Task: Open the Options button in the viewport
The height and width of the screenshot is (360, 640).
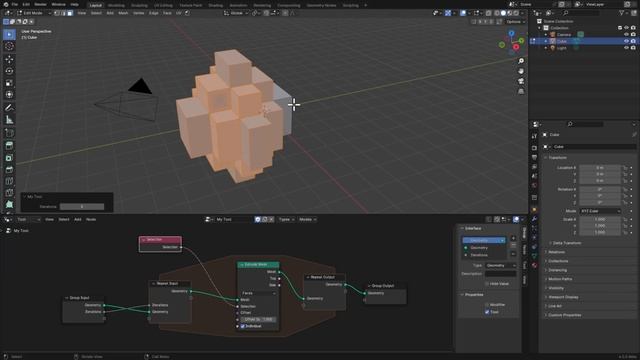Action: pos(515,22)
